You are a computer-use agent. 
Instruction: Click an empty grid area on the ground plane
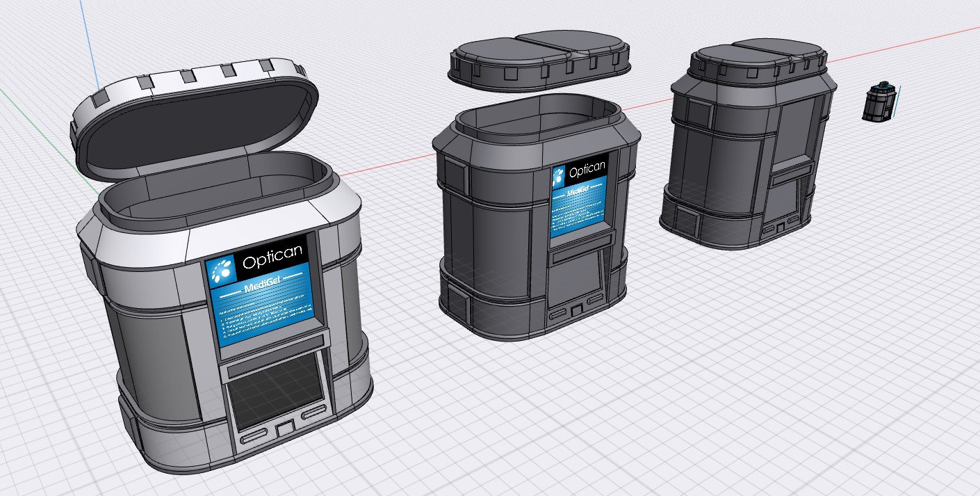point(487,431)
